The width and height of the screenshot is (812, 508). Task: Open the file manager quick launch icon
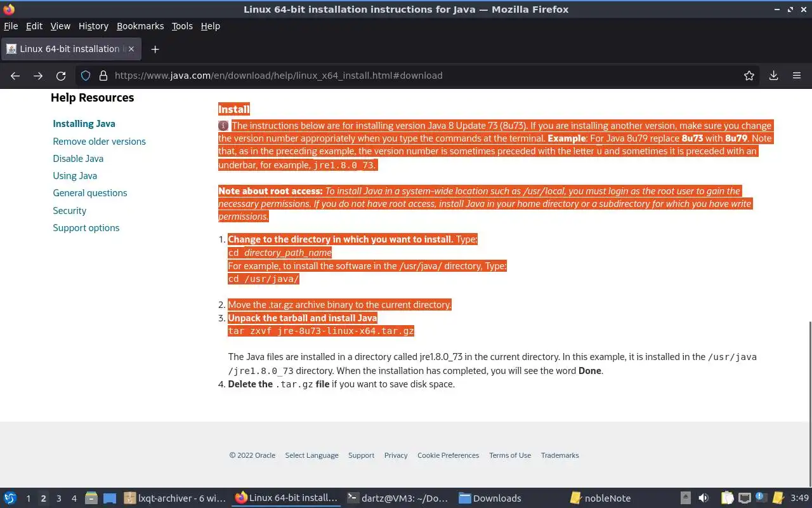[91, 498]
